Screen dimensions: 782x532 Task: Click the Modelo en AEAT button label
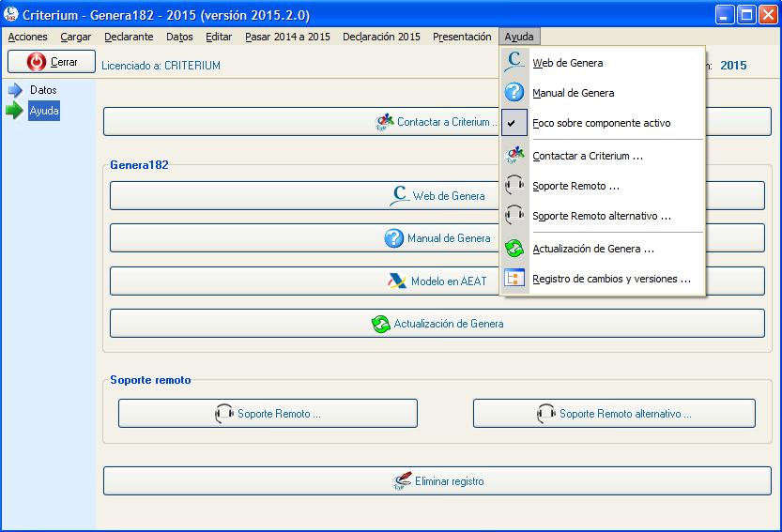(x=449, y=281)
